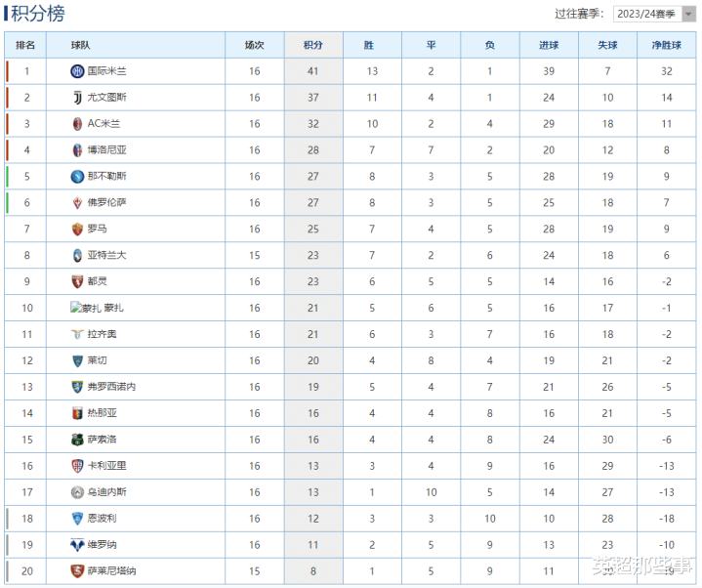The image size is (702, 588).
Task: Sort table by 进球 column header
Action: click(549, 45)
